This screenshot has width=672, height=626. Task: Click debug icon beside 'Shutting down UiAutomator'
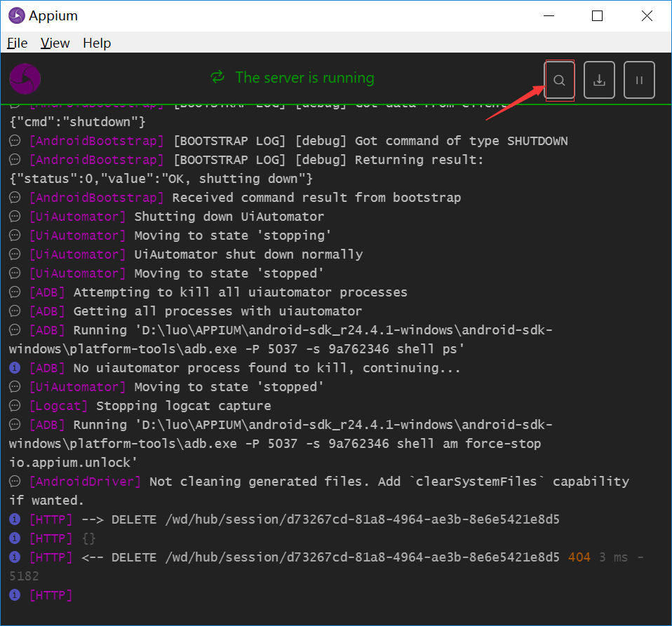coord(15,216)
